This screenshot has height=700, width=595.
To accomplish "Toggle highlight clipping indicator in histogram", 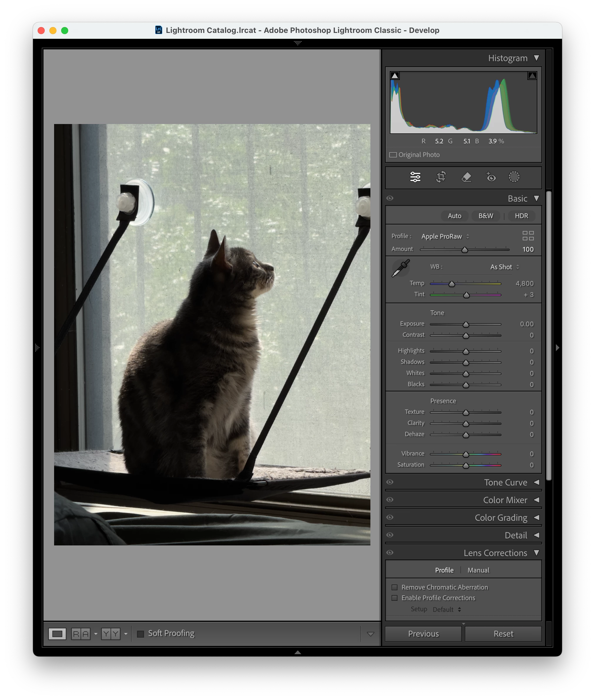I will [x=532, y=76].
